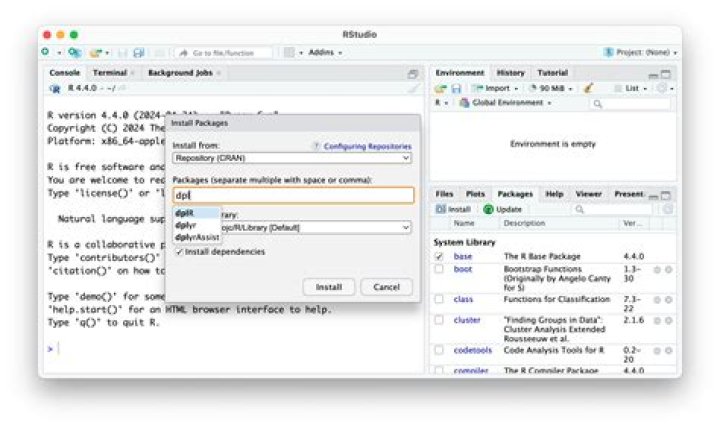Click the Packages pane search field

pyautogui.click(x=612, y=209)
